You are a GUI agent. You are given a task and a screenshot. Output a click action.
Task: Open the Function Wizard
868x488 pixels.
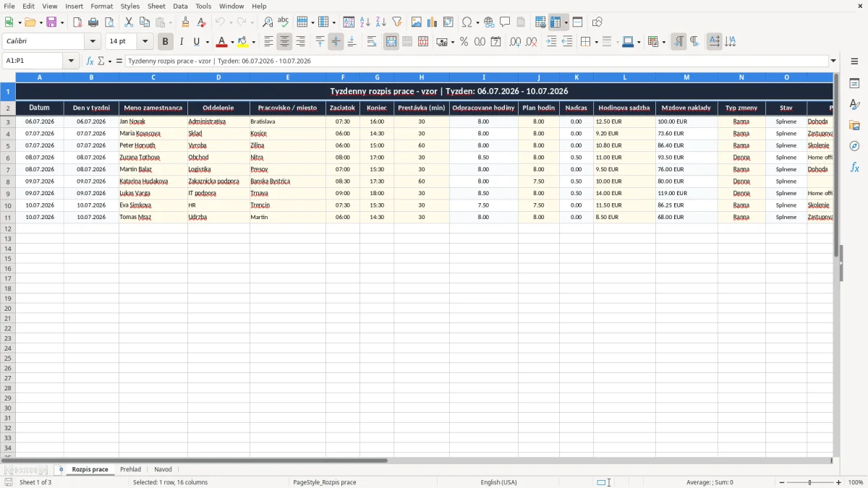[90, 61]
